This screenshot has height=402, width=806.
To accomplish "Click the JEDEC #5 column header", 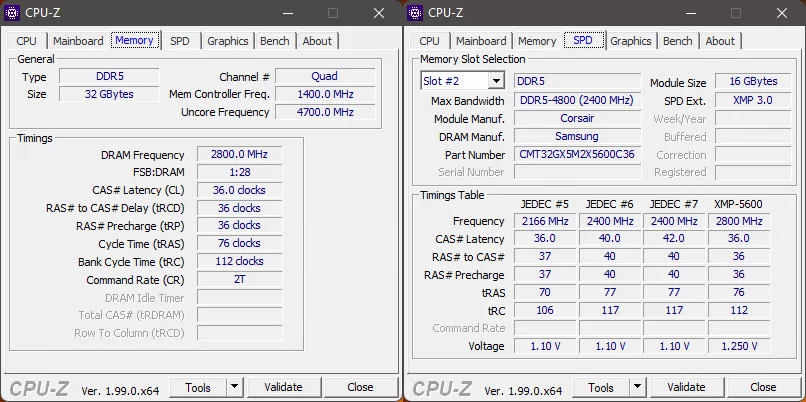I will [545, 204].
